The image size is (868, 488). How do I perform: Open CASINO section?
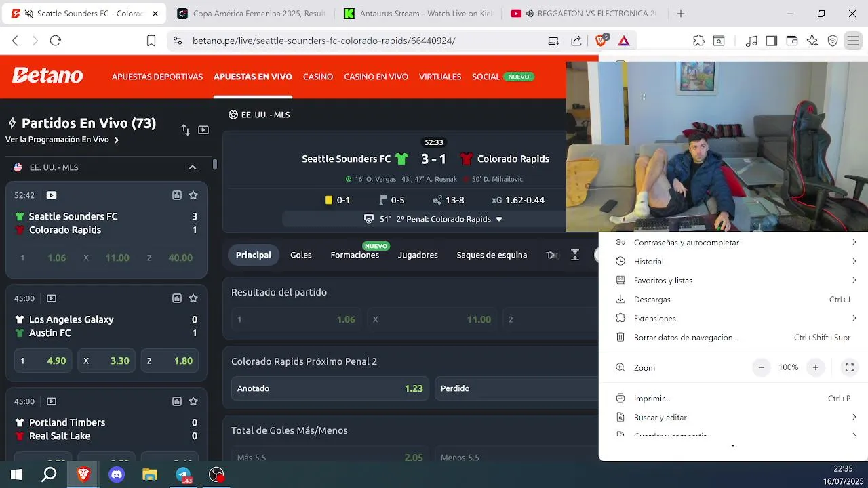click(x=318, y=77)
